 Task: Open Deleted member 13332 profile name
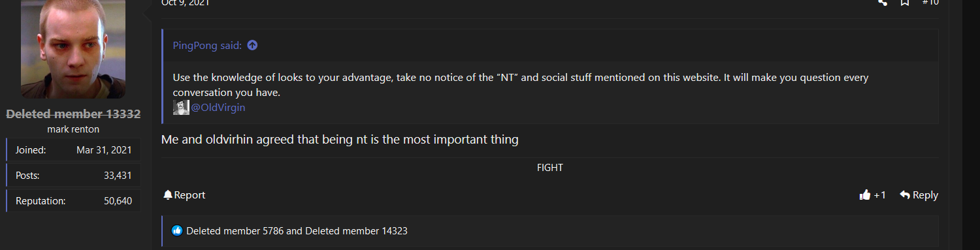pyautogui.click(x=73, y=114)
